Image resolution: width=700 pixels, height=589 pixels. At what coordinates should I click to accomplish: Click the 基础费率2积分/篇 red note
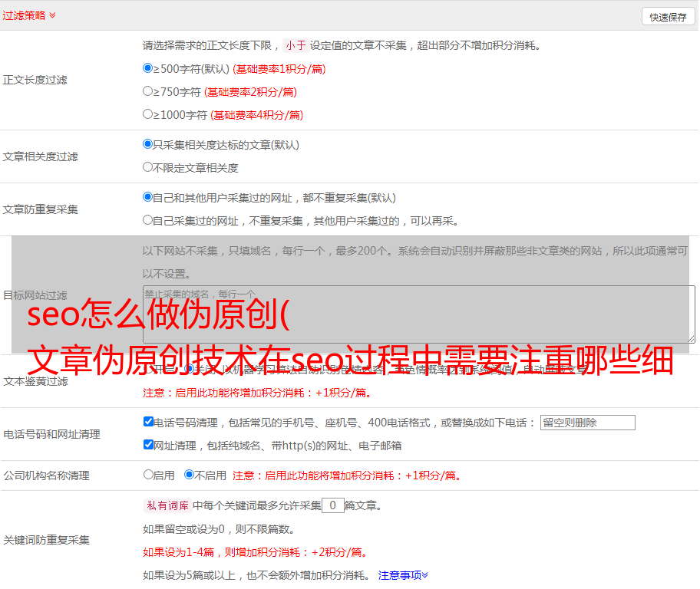[250, 92]
